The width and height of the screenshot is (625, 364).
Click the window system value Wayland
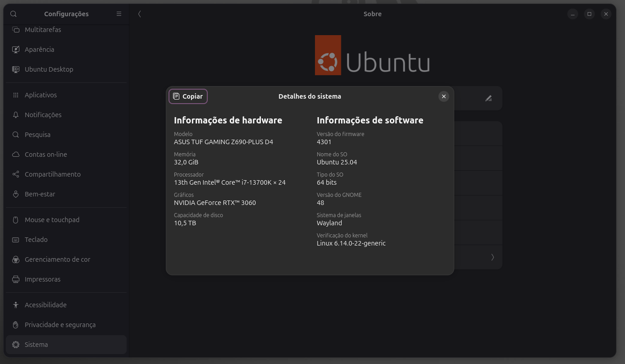[x=329, y=223]
